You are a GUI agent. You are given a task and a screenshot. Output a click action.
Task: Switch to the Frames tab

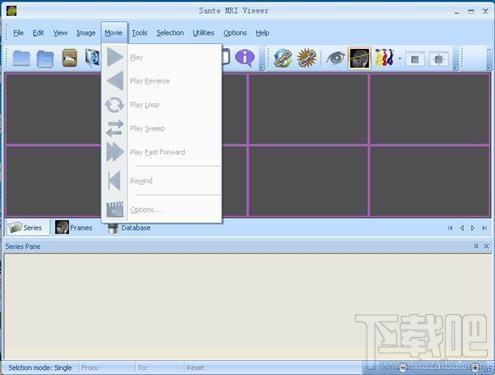(x=74, y=228)
